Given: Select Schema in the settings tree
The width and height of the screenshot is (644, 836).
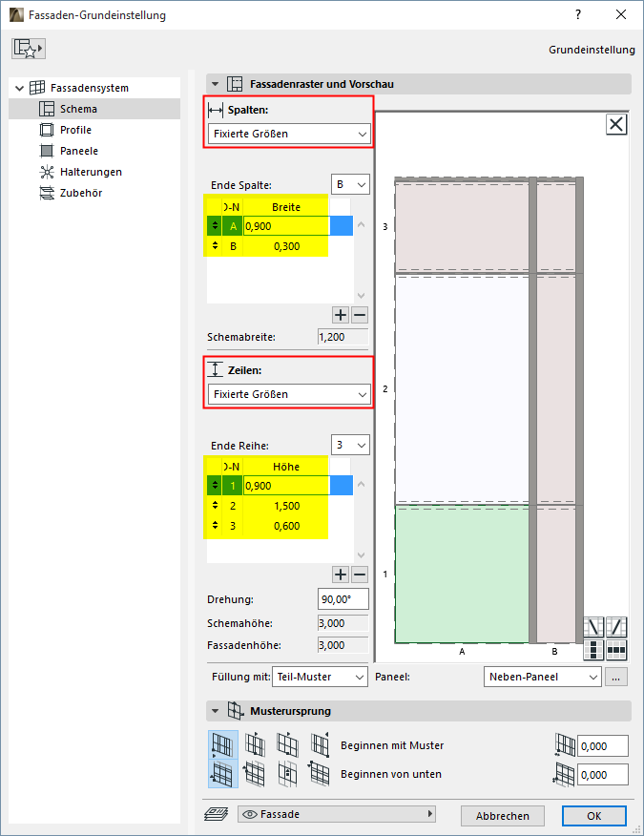Looking at the screenshot, I should pos(94,109).
